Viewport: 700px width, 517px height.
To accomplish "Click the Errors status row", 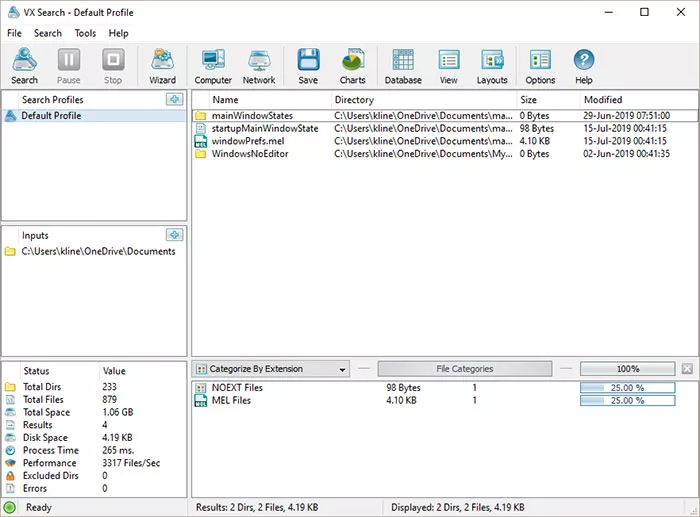I will (94, 488).
